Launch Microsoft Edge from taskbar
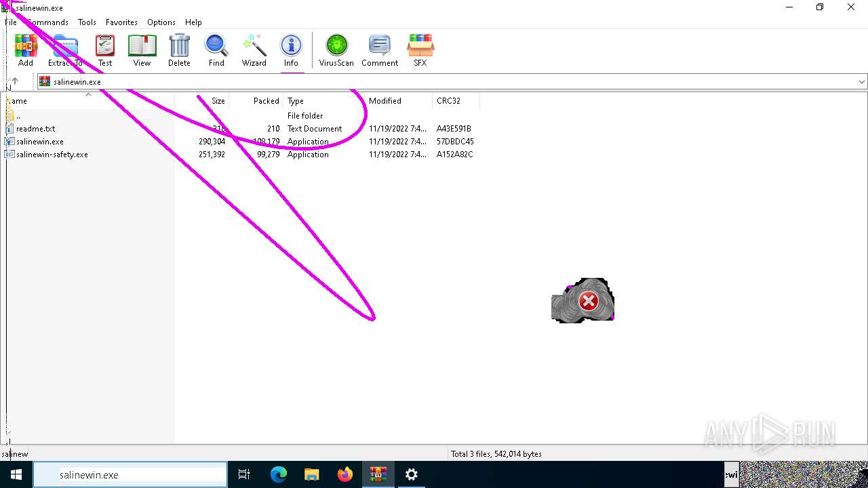 click(279, 474)
